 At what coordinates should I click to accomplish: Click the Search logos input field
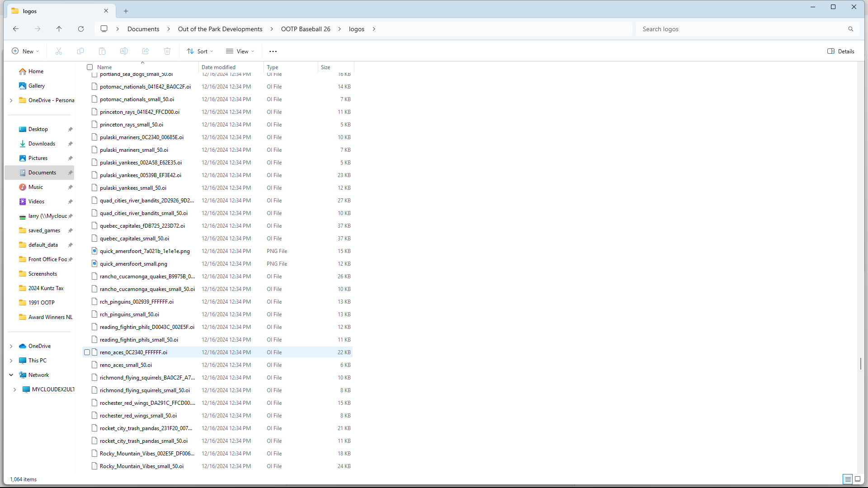(741, 29)
